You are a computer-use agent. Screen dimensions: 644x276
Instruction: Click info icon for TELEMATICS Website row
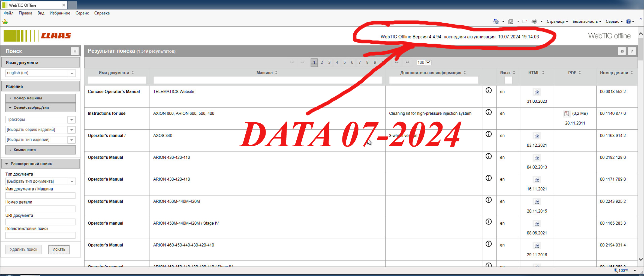[x=488, y=91]
